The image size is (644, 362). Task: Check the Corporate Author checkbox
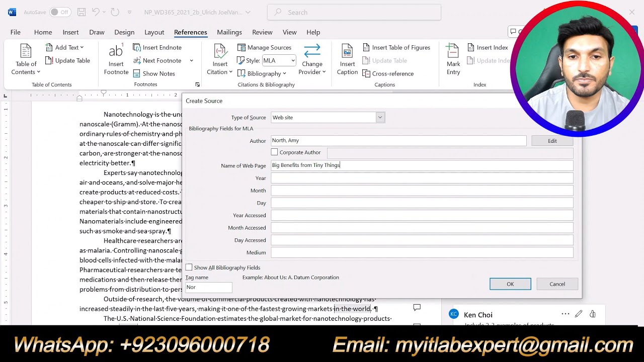point(274,152)
